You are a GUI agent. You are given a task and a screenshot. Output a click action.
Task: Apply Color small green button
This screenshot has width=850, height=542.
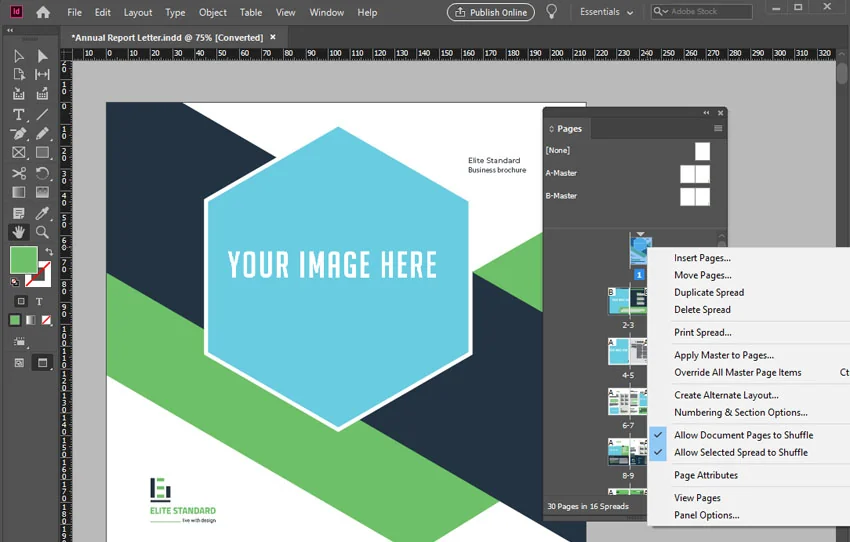pyautogui.click(x=15, y=320)
